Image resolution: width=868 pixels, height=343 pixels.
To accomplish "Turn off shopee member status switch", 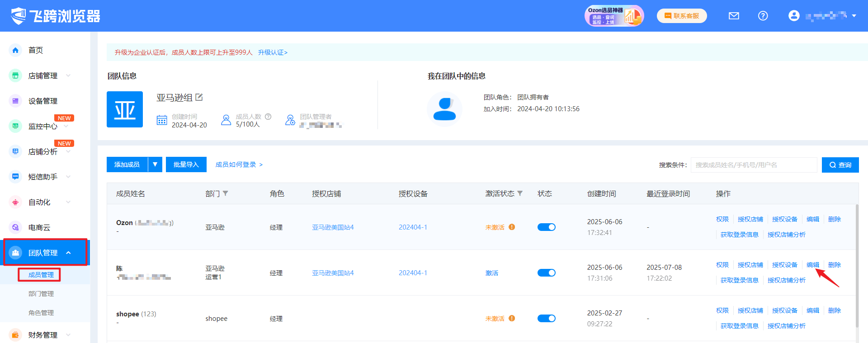I will click(546, 319).
